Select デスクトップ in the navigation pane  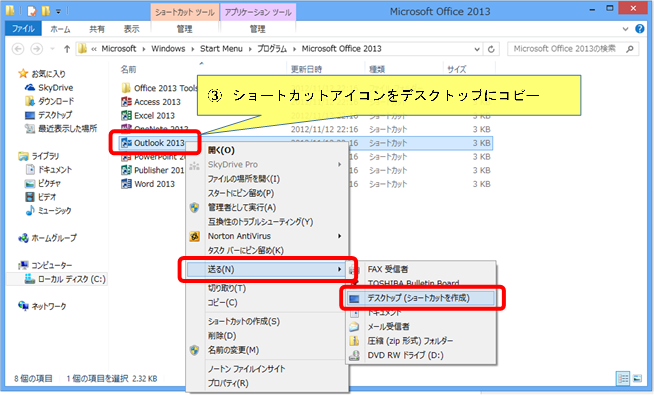(x=55, y=115)
